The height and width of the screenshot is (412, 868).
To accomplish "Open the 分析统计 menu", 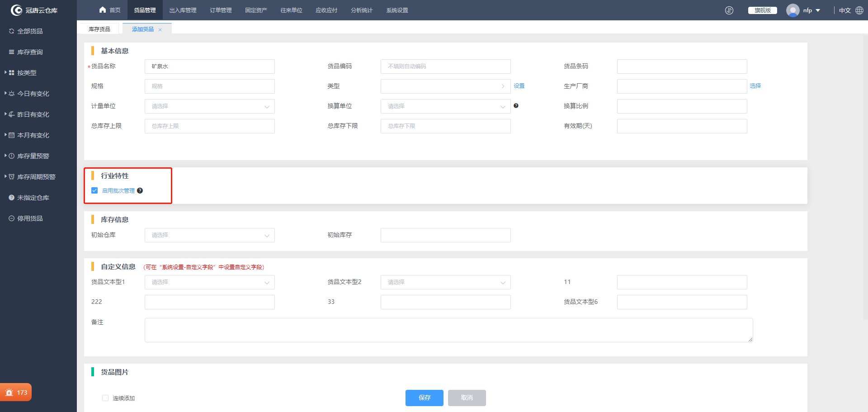I will [x=362, y=10].
